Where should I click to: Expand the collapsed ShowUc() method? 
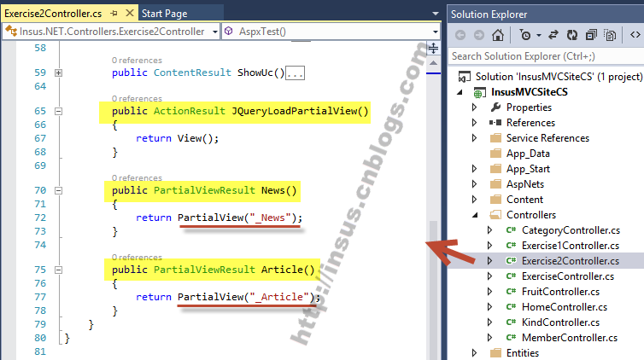[59, 73]
